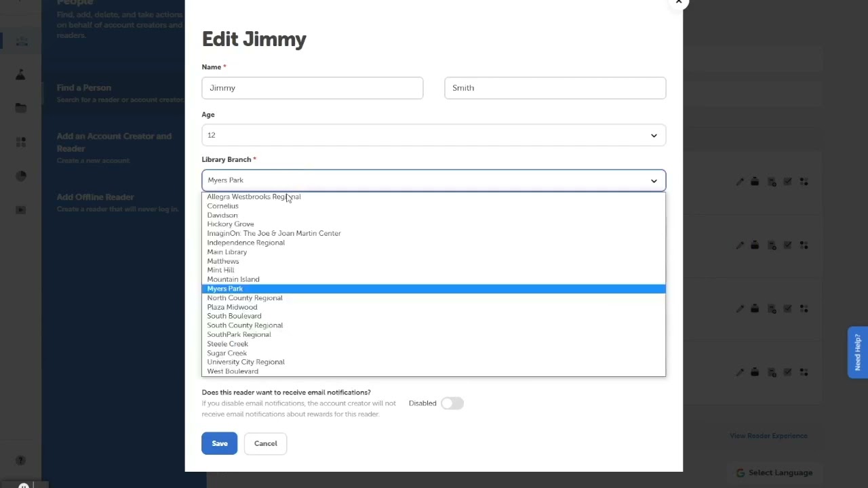Open the video player icon in sidebar
Screen dimensions: 868x488
point(21,210)
